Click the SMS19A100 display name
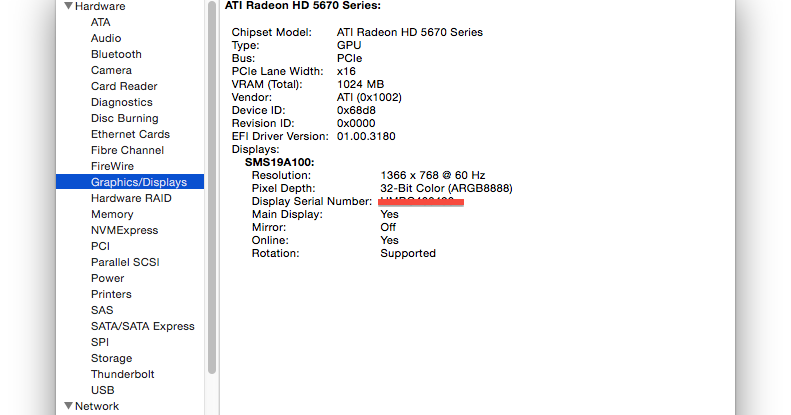This screenshot has width=791, height=415. click(x=279, y=162)
